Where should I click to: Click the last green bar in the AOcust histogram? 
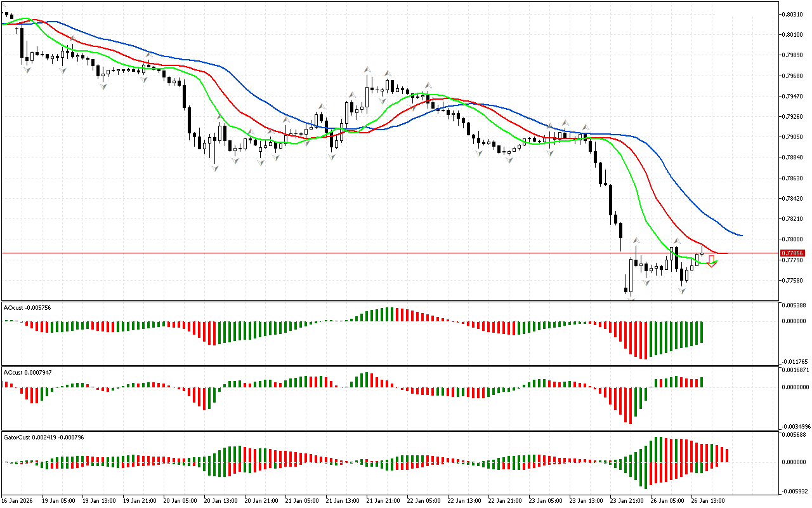pyautogui.click(x=702, y=332)
